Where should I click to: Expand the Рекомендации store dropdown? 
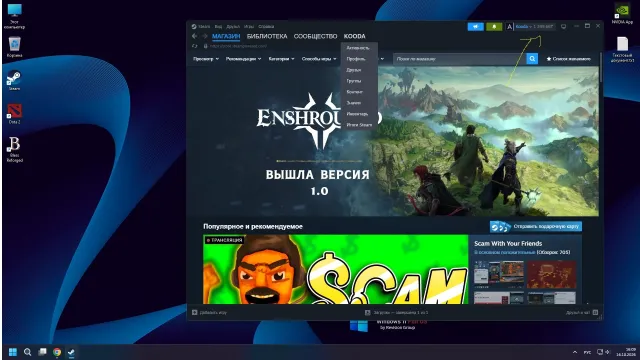243,59
